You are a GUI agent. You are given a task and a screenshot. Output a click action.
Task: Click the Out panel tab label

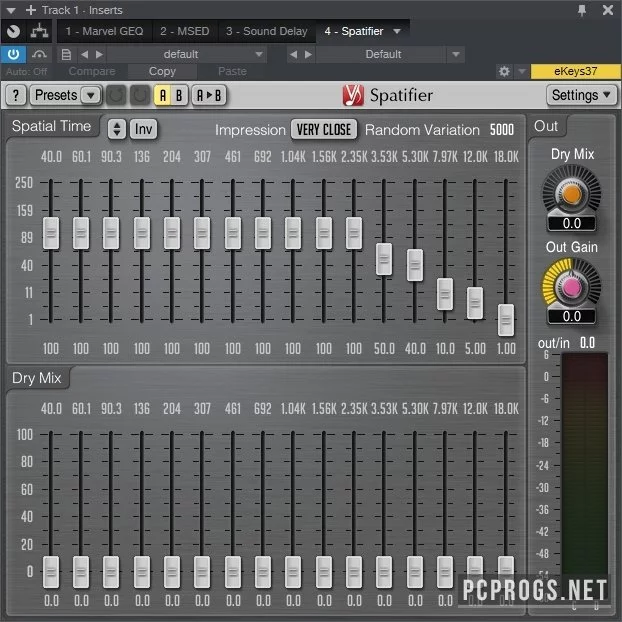tap(546, 126)
